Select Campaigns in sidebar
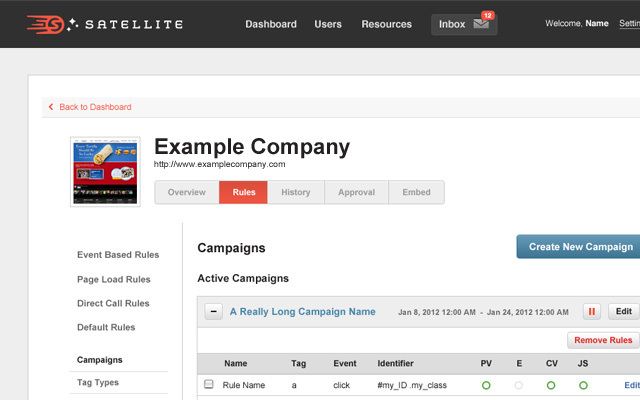 tap(100, 360)
